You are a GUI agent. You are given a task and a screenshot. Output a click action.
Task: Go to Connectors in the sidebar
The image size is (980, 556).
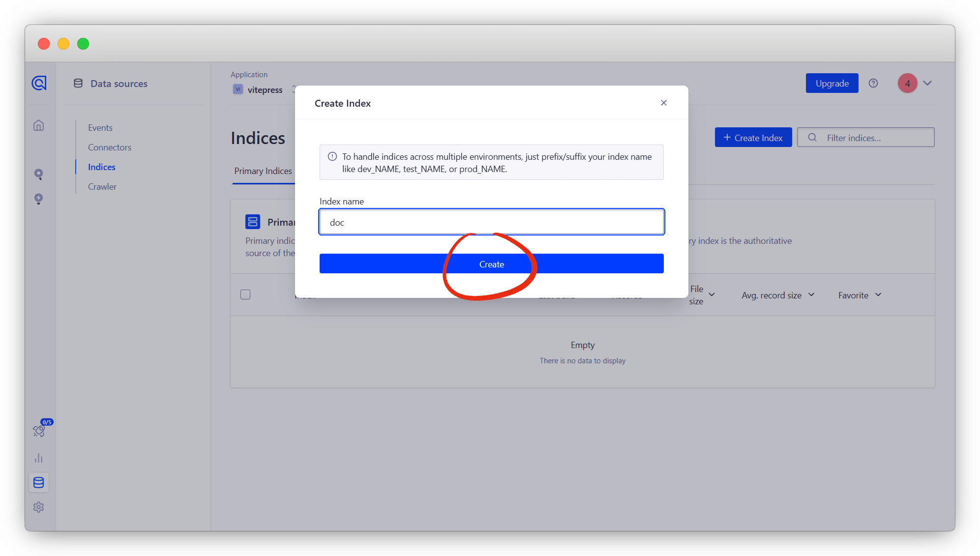(110, 147)
